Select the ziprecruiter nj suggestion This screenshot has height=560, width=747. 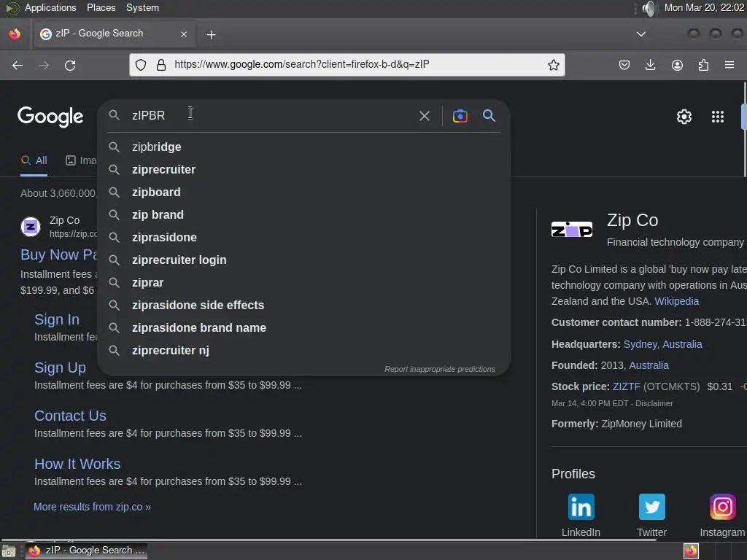coord(303,351)
